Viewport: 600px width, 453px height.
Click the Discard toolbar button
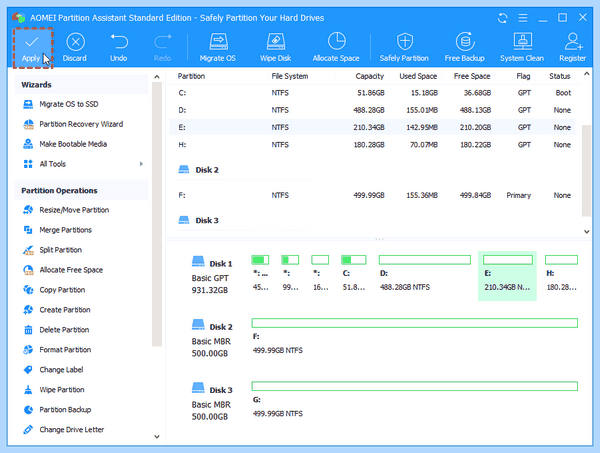point(75,48)
